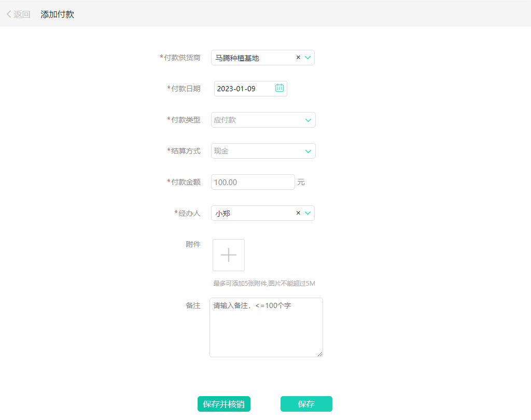Click the 小郑 handler selection field

coord(251,213)
